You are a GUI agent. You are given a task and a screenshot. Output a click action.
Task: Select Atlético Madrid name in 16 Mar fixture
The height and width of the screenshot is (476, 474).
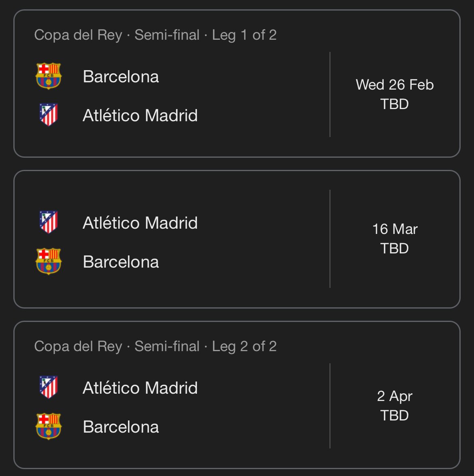(x=140, y=223)
